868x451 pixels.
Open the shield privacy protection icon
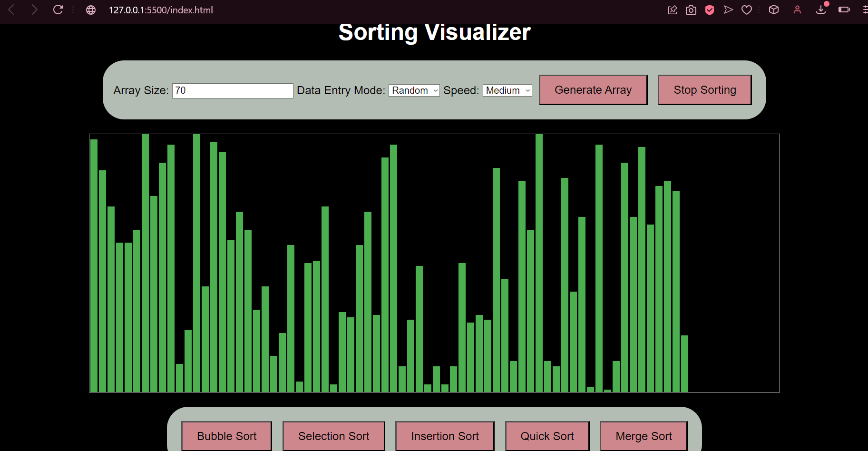(x=710, y=10)
